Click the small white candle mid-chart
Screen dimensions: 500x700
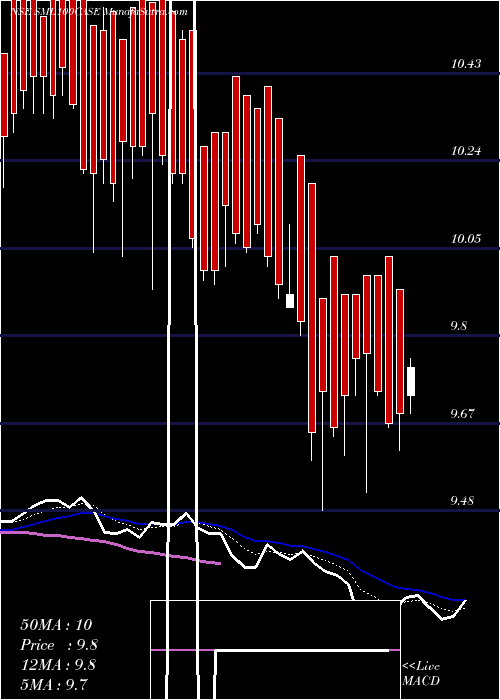click(x=290, y=300)
